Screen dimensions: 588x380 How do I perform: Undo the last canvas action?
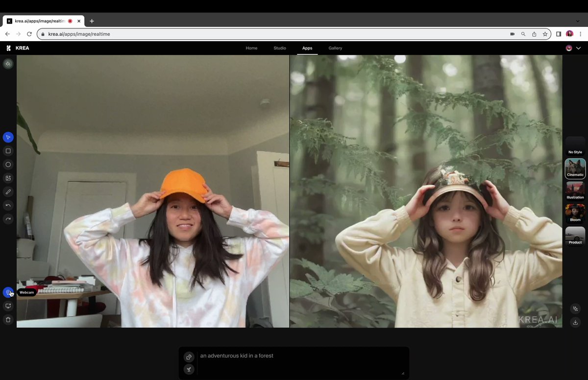8,205
